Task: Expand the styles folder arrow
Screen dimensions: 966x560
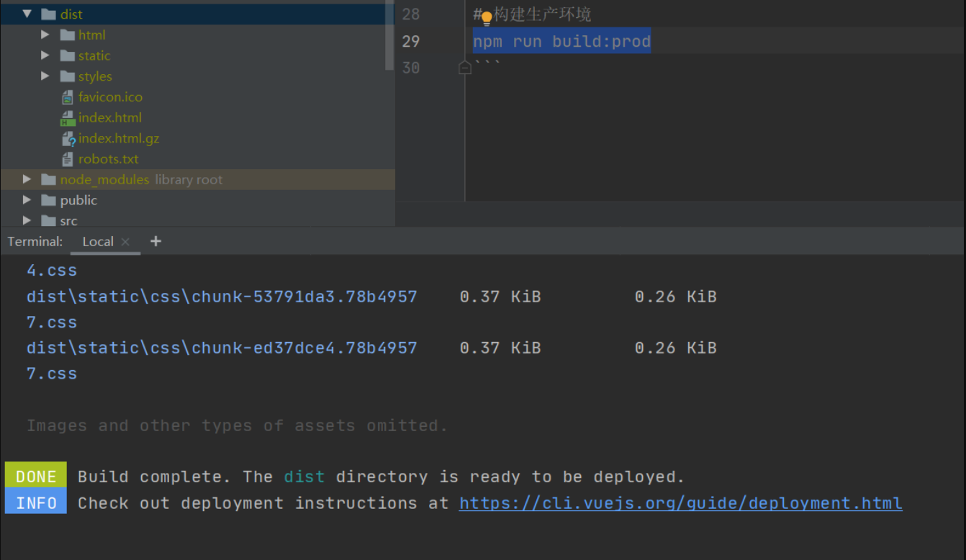Action: [x=45, y=76]
